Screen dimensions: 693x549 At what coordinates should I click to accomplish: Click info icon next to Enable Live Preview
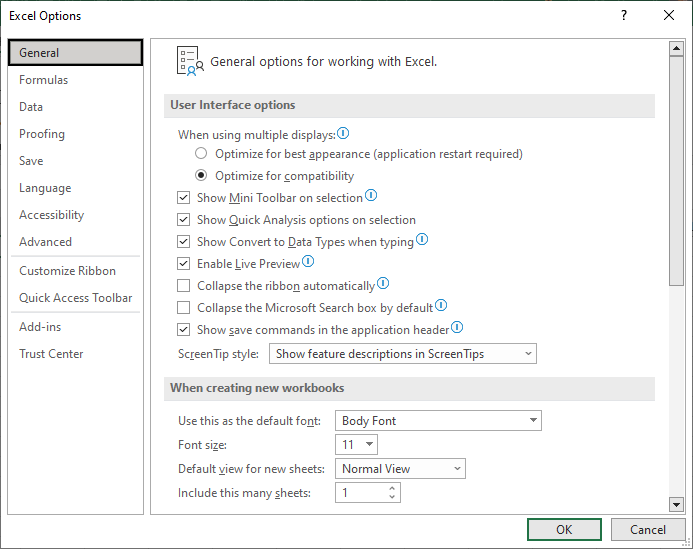(x=308, y=262)
